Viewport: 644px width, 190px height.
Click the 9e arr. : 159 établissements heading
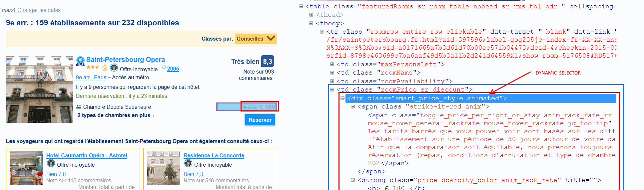click(92, 23)
